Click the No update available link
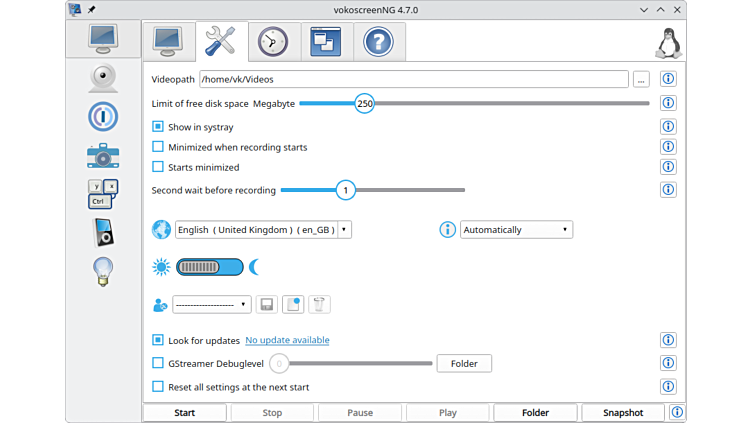 [287, 340]
